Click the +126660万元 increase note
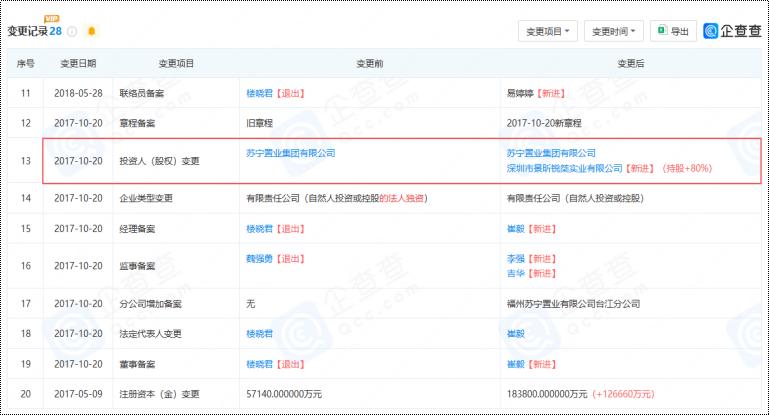 [x=624, y=394]
